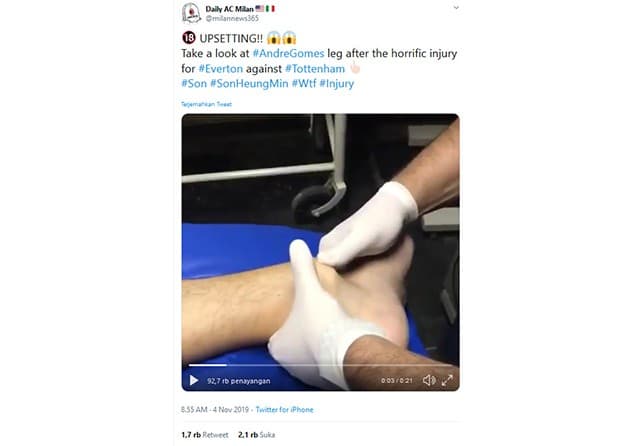Open the tweet options chevron menu
640x446 pixels.
point(456,8)
